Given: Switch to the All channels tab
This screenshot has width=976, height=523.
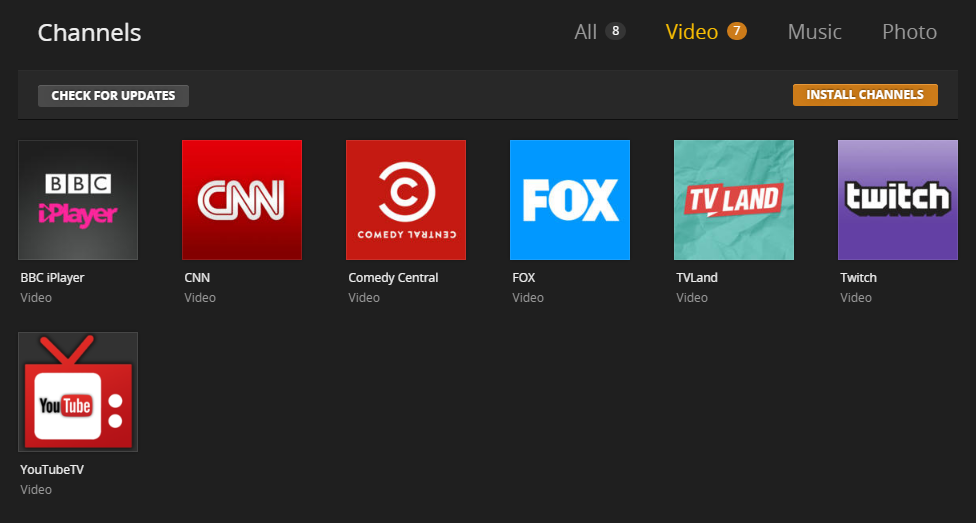Looking at the screenshot, I should (599, 32).
